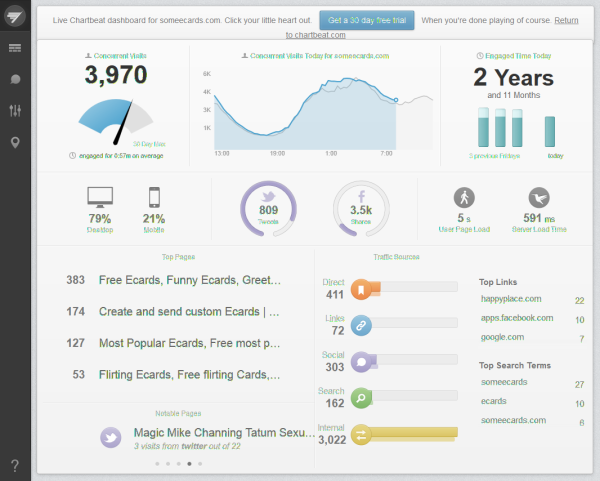The height and width of the screenshot is (481, 600).
Task: Click the blue Links chain icon
Action: pyautogui.click(x=361, y=326)
